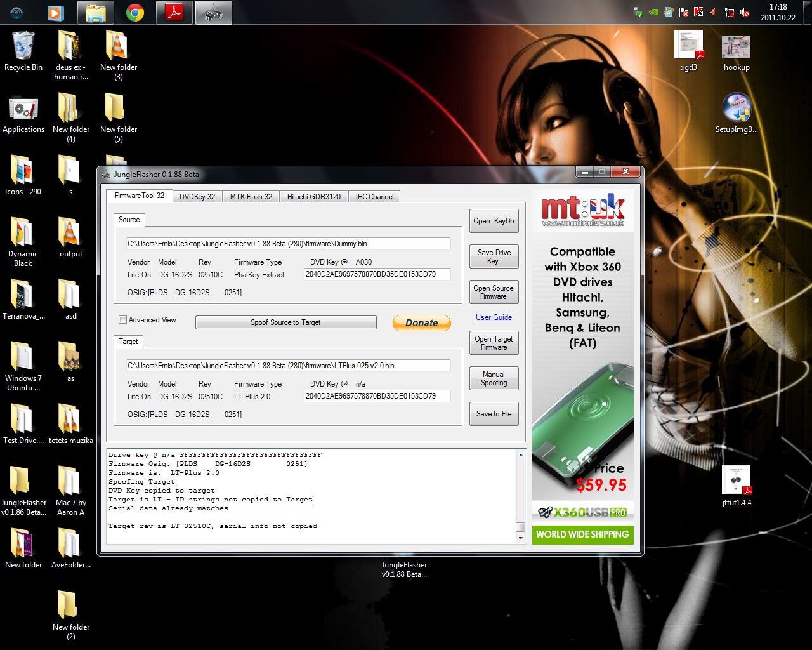Open the 'Mac 7 by Aaron A' folder
The height and width of the screenshot is (650, 812).
(x=70, y=490)
